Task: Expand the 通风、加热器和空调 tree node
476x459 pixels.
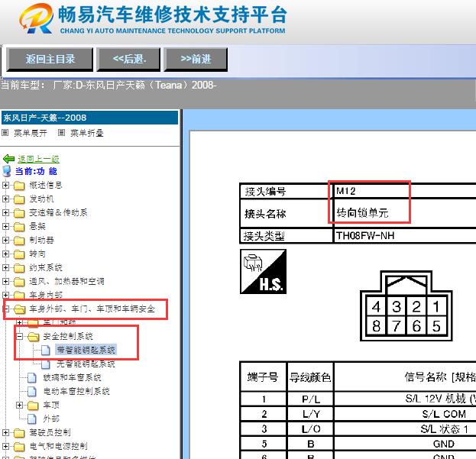Action: pos(5,281)
